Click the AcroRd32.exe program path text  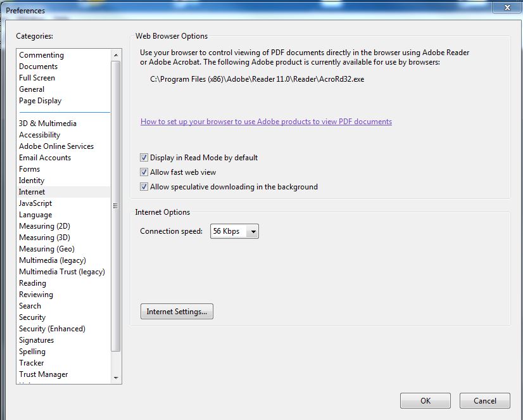pyautogui.click(x=257, y=79)
